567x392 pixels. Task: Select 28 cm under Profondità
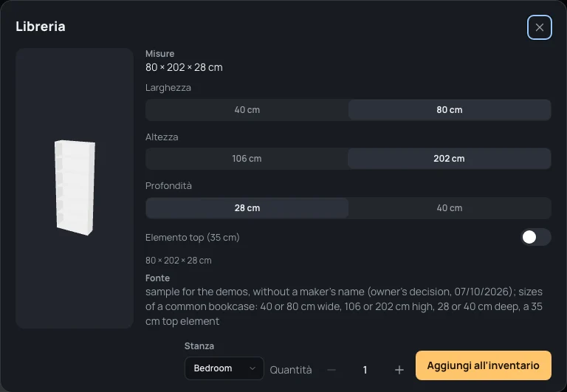[x=247, y=208]
